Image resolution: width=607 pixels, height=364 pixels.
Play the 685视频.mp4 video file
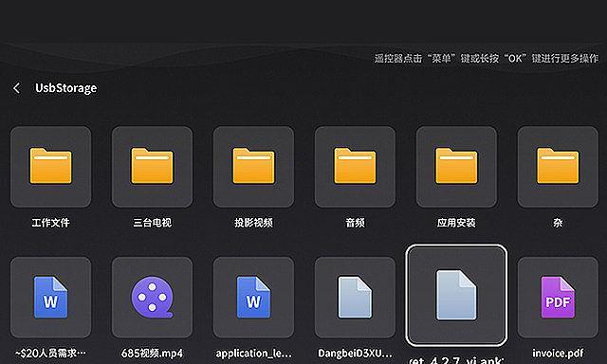[152, 298]
